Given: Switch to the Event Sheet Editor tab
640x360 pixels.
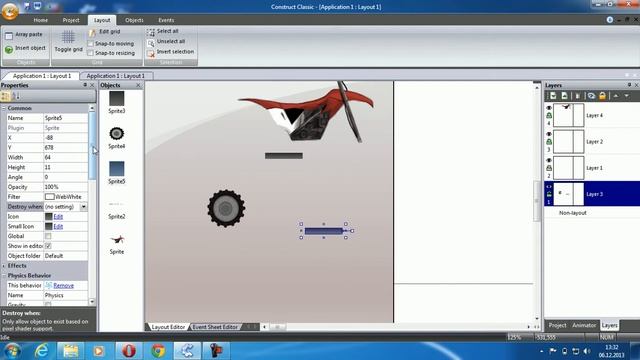Looking at the screenshot, I should (x=215, y=327).
